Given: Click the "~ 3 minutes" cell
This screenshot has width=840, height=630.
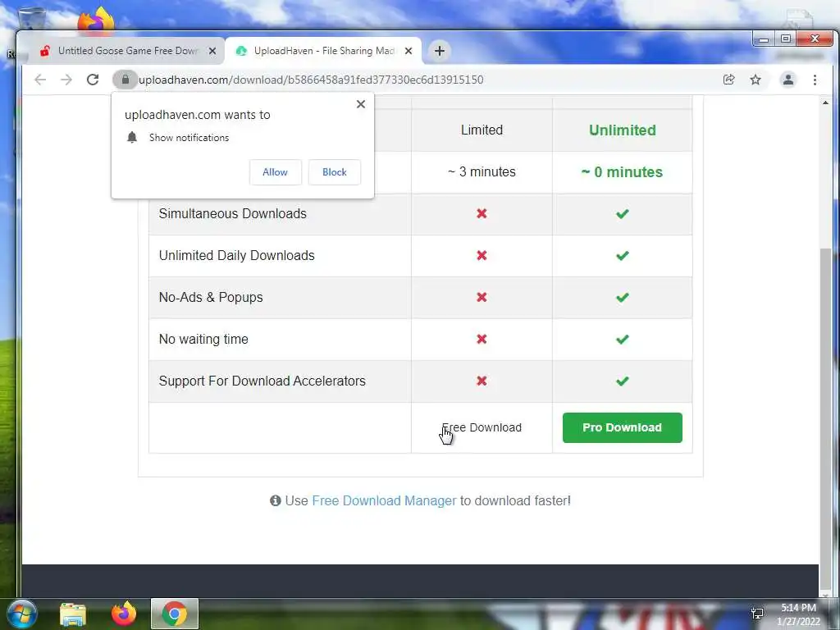Looking at the screenshot, I should 482,172.
